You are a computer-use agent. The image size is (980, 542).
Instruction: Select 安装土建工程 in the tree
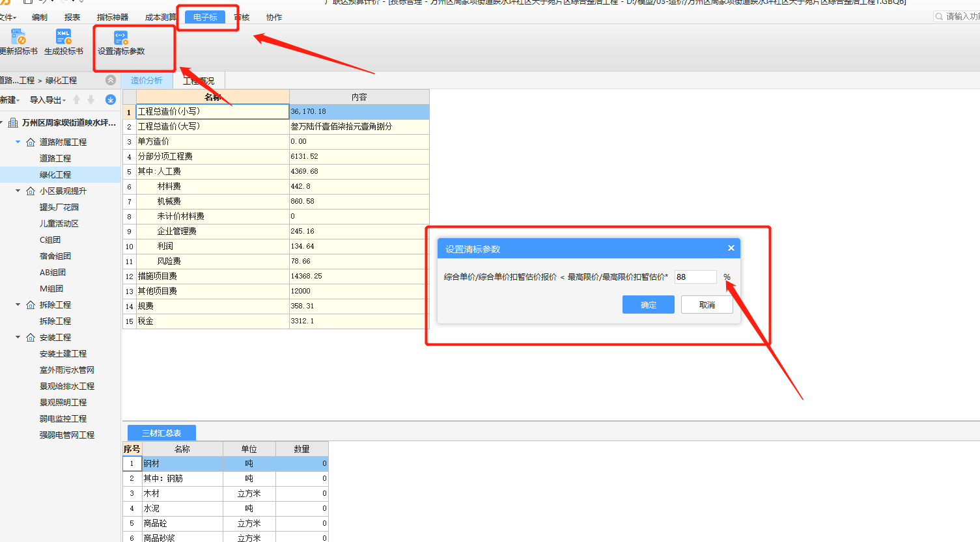click(63, 353)
